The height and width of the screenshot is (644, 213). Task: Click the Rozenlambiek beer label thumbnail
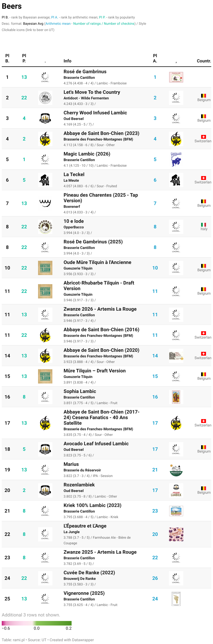pyautogui.click(x=176, y=490)
